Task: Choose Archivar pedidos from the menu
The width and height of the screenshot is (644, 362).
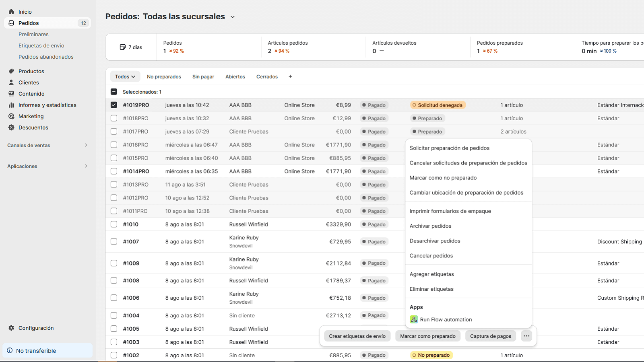Action: point(430,226)
